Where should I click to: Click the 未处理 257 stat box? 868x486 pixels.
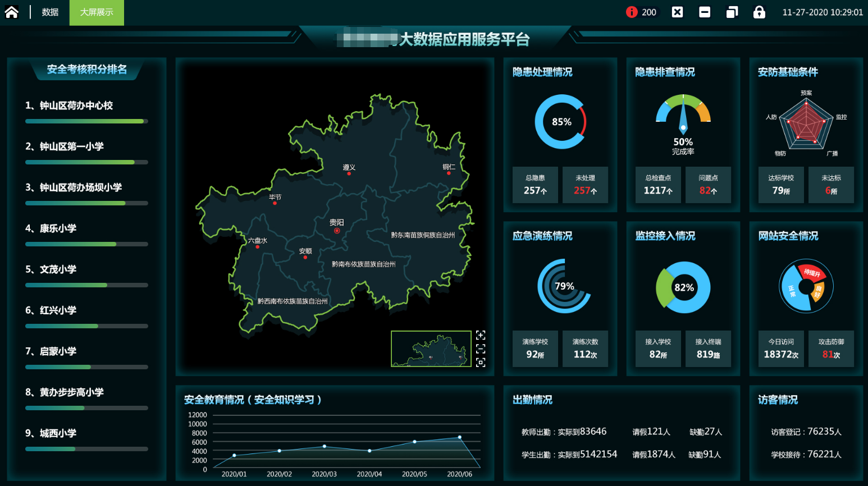[x=585, y=185]
